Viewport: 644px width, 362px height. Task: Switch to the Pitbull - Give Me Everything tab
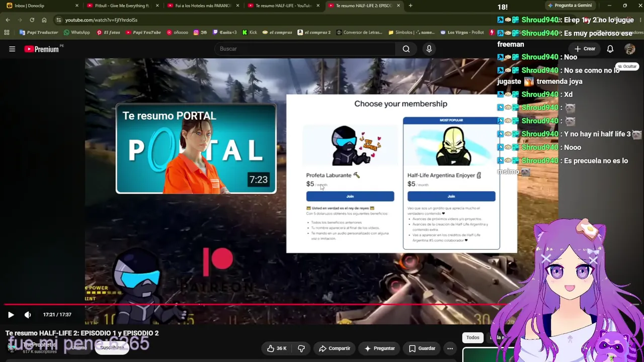pyautogui.click(x=122, y=6)
